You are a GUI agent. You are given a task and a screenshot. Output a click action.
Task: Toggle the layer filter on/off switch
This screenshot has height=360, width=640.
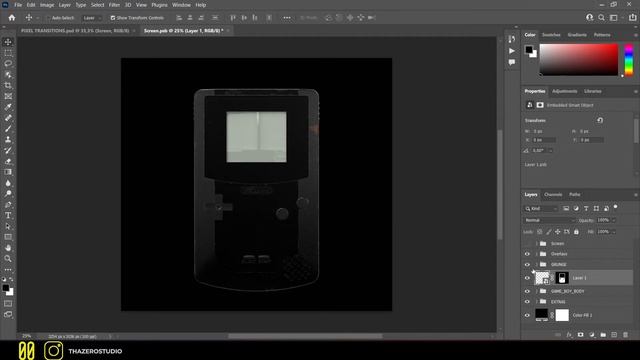(x=616, y=207)
